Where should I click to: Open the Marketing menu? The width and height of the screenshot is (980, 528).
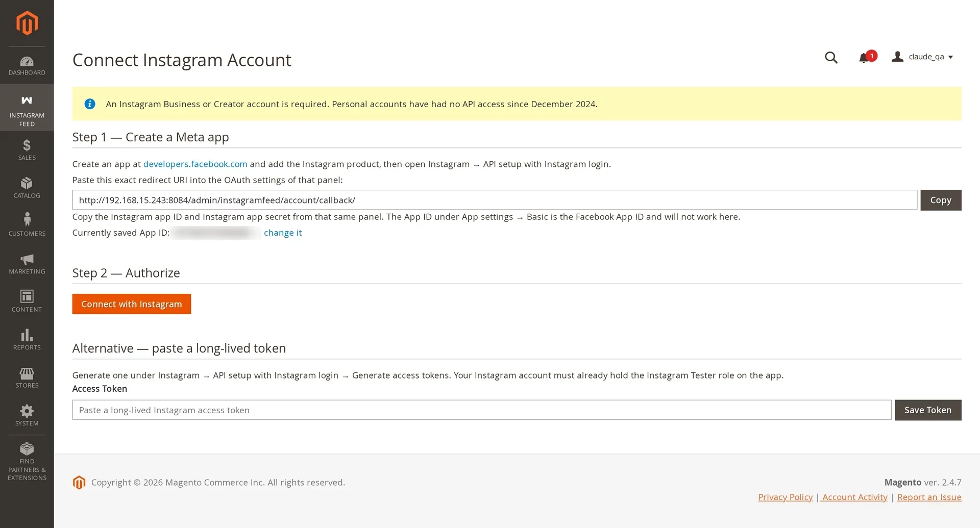[x=27, y=264]
